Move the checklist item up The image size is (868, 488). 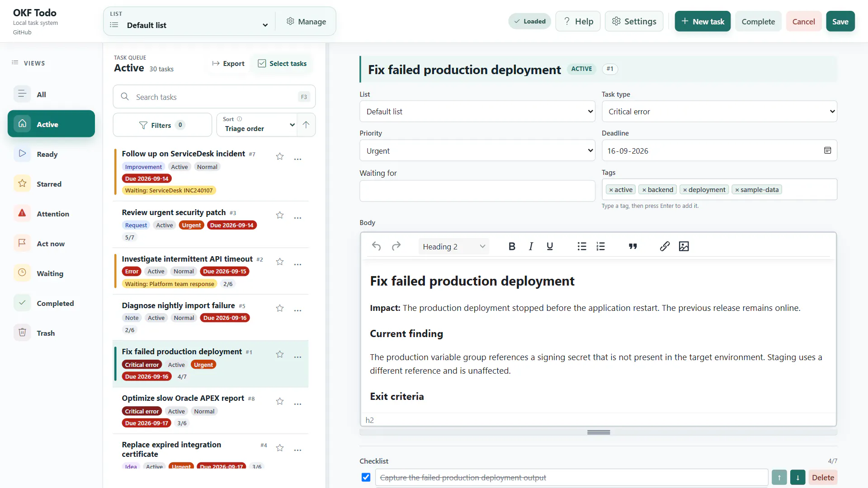[779, 478]
